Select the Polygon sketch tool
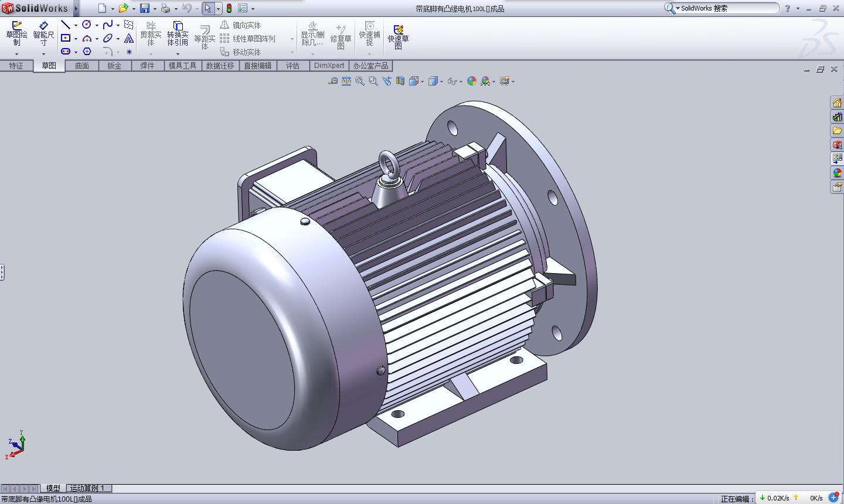This screenshot has width=844, height=504. (87, 52)
